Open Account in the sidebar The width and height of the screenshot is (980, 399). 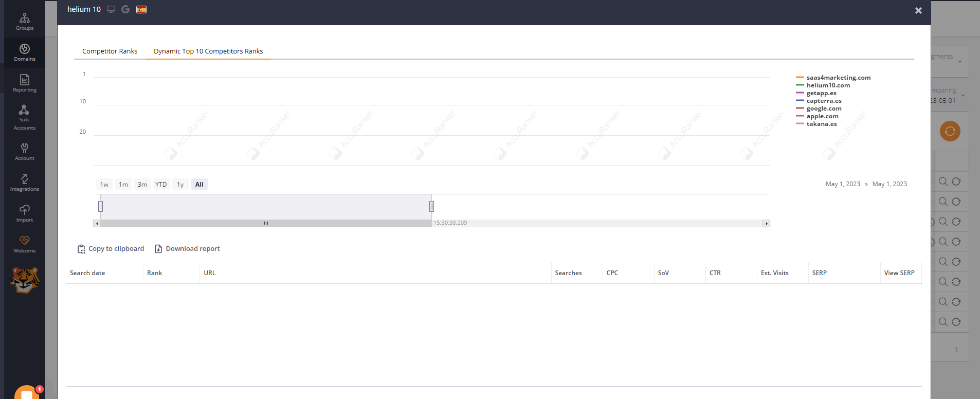click(x=24, y=152)
